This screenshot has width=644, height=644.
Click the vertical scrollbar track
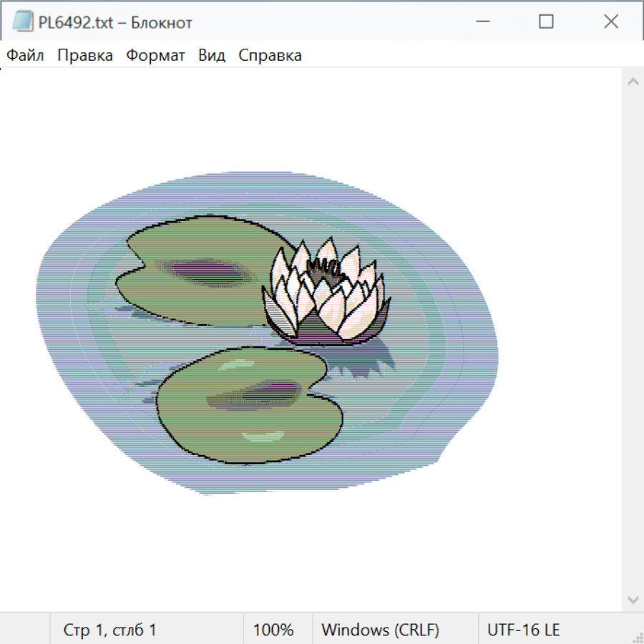pyautogui.click(x=633, y=341)
